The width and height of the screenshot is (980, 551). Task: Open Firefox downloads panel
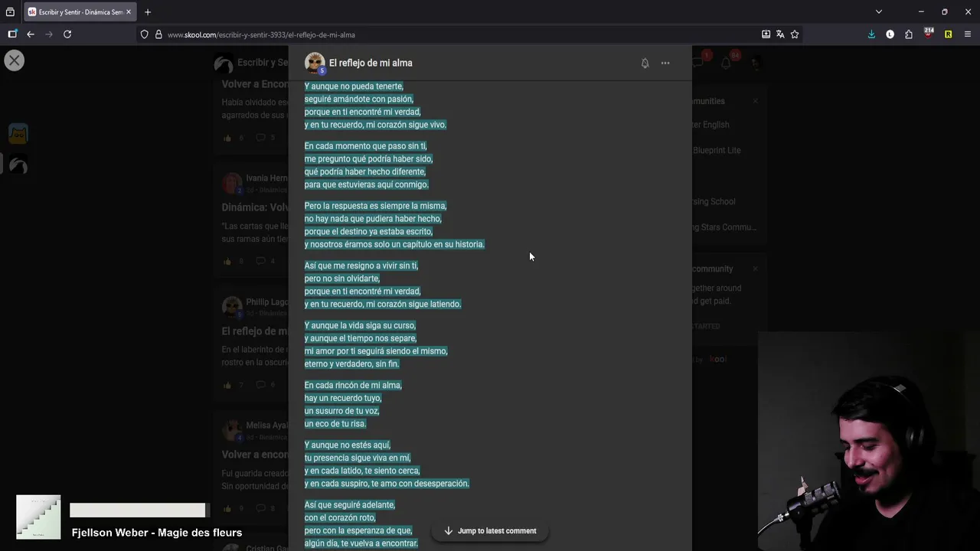[871, 34]
